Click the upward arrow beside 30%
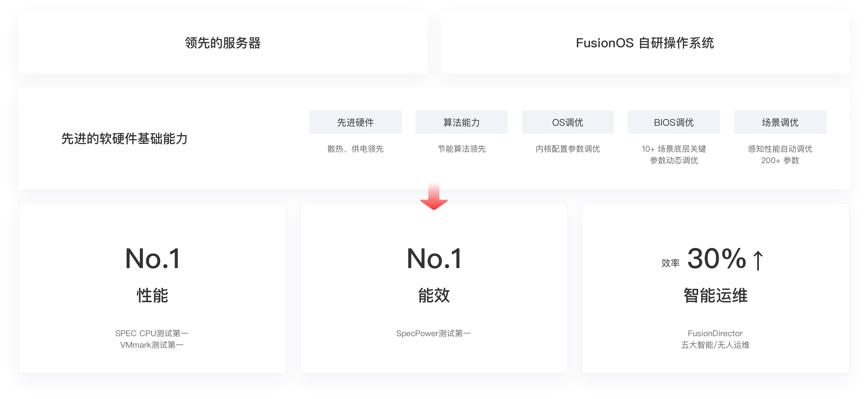Screen dimensions: 868x399 (758, 260)
